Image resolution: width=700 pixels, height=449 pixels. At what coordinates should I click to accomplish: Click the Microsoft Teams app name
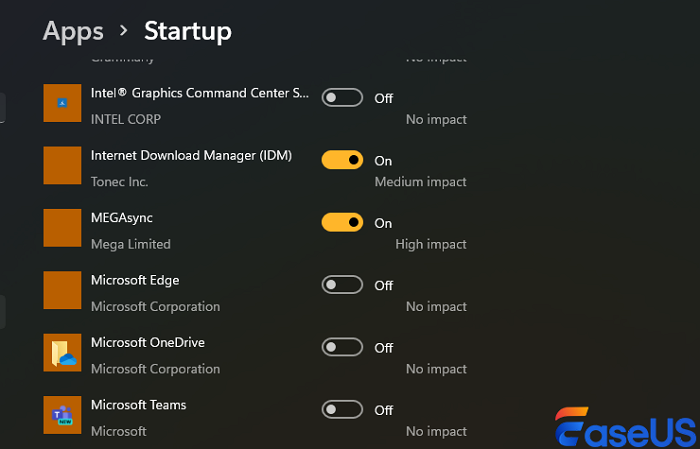pyautogui.click(x=138, y=405)
